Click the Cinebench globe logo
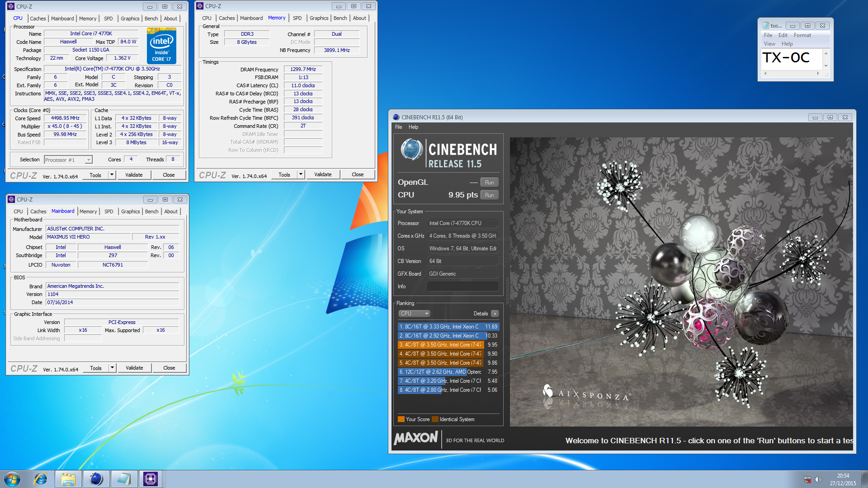Screen dimensions: 868x488 click(412, 150)
